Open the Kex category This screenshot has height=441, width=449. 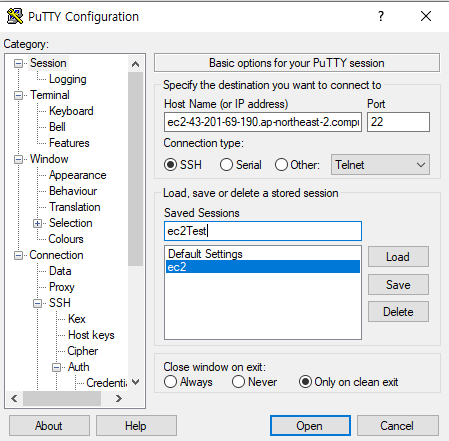click(77, 319)
